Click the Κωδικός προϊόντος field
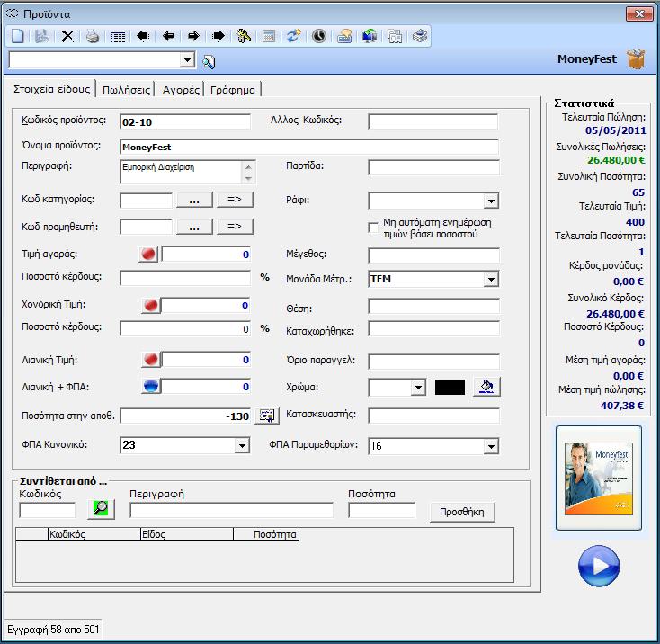The width and height of the screenshot is (660, 644). point(185,122)
